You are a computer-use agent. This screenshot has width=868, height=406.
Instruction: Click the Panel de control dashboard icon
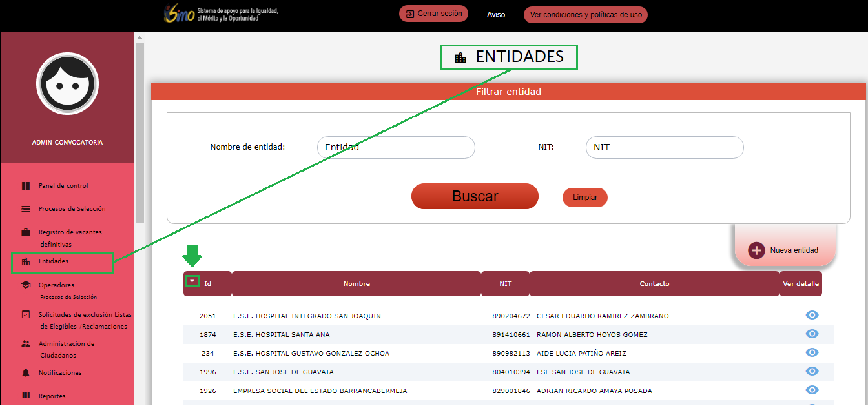tap(26, 186)
